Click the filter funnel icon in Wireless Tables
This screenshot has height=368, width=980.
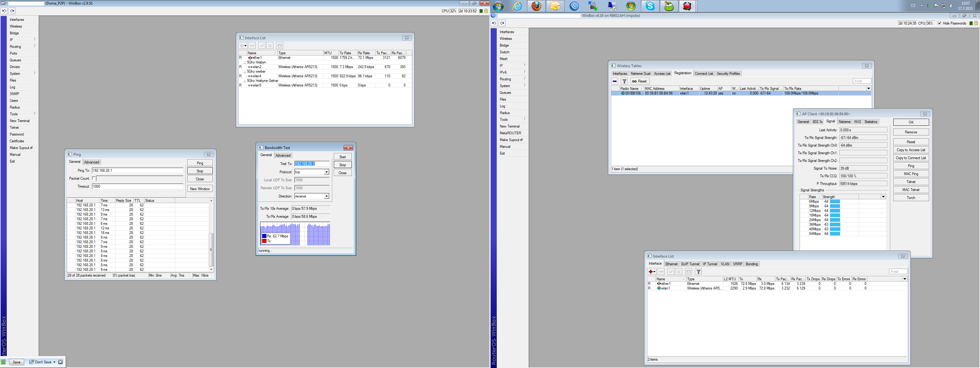coord(624,81)
